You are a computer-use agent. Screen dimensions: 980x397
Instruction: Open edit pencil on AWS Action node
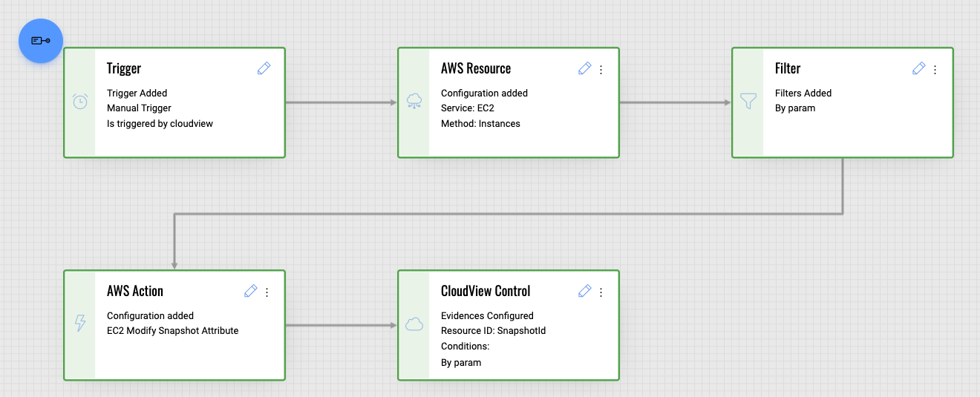[x=250, y=291]
